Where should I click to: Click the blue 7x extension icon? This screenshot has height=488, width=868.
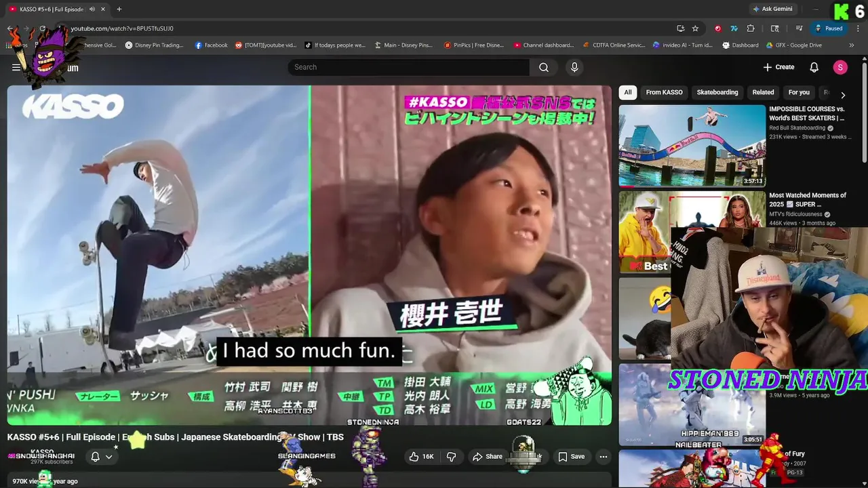[x=734, y=28]
